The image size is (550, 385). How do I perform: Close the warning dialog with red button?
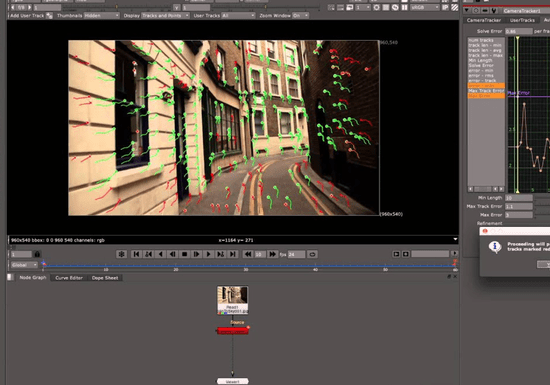[485, 231]
